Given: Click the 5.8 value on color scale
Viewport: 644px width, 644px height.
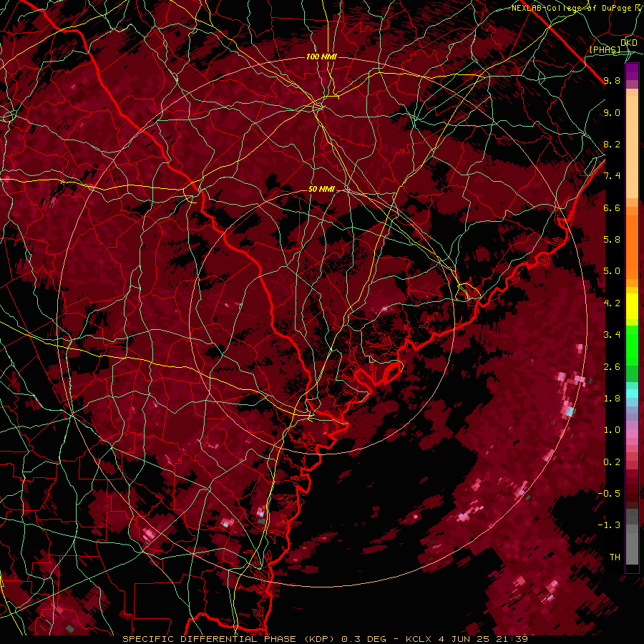Looking at the screenshot, I should click(x=612, y=240).
